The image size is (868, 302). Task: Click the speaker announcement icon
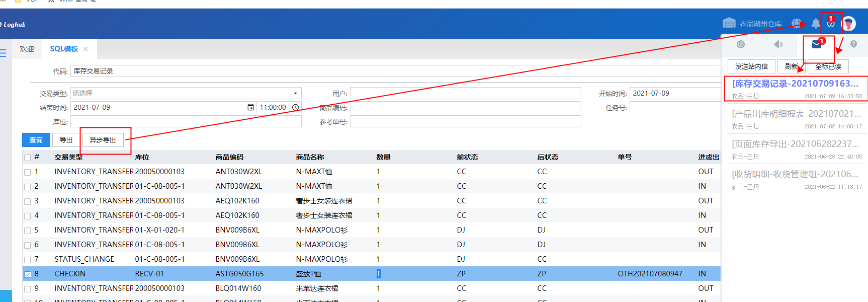tap(778, 45)
